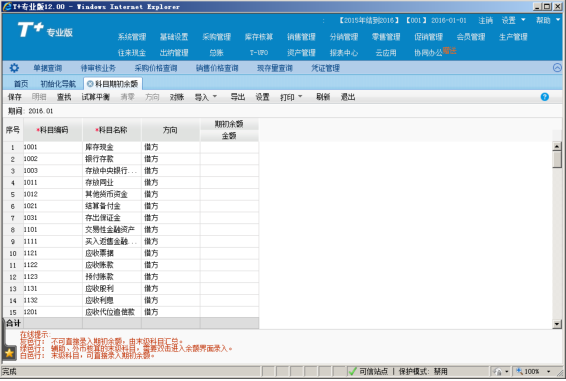Open the 出纳管理 menu
The image size is (566, 381).
coord(174,53)
